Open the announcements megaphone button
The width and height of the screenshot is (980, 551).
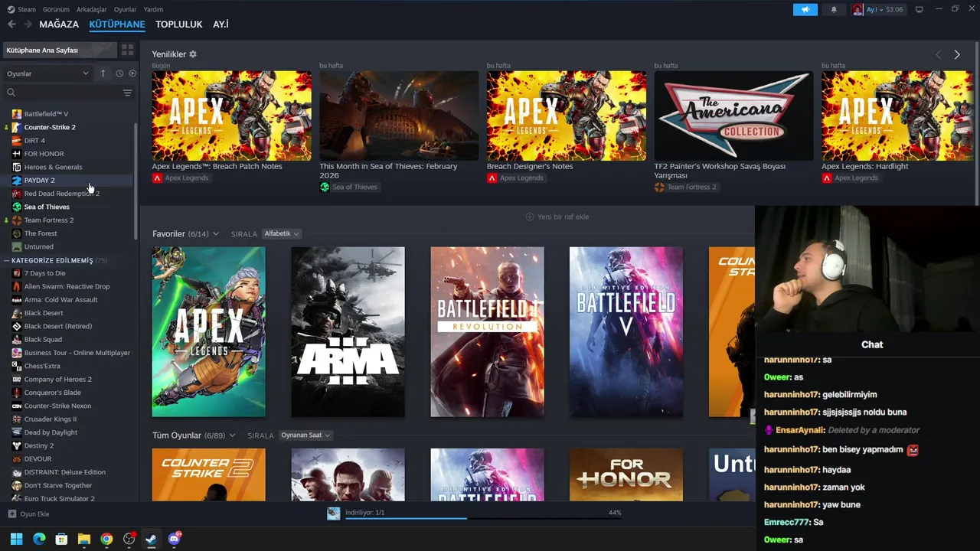pos(805,9)
